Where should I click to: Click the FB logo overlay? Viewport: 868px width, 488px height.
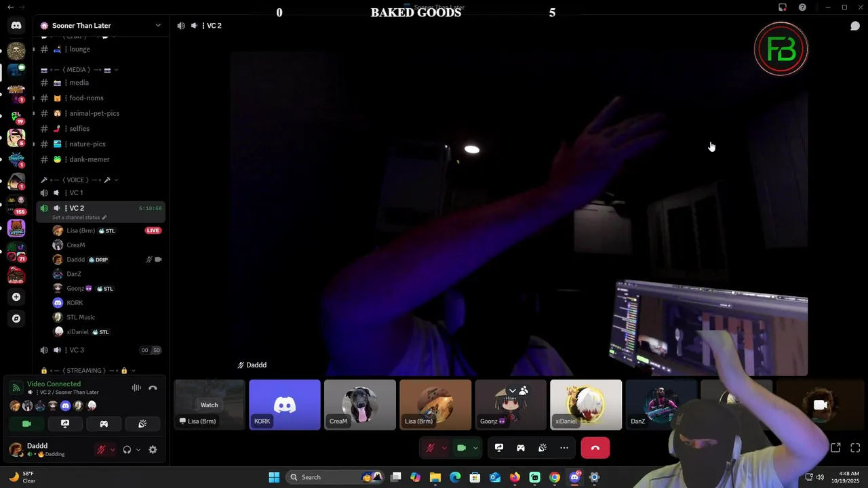tap(781, 49)
